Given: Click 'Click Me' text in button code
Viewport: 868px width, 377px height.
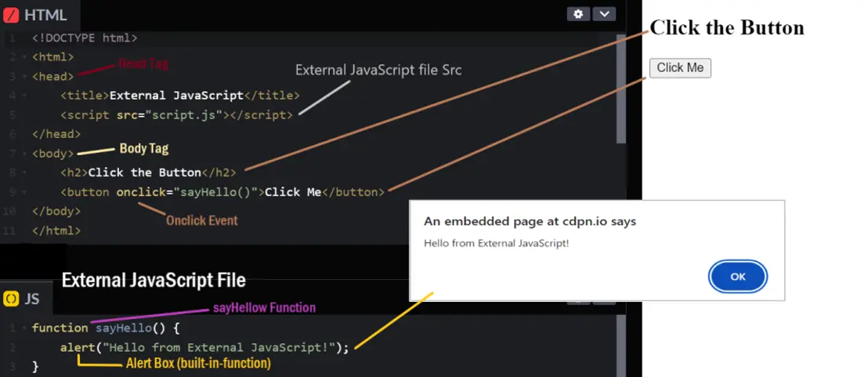Looking at the screenshot, I should (x=293, y=192).
